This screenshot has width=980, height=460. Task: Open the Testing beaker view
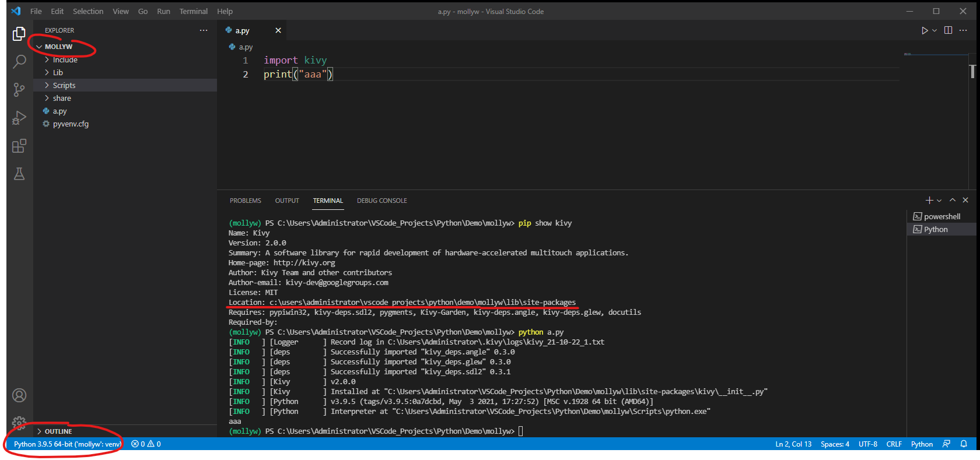click(19, 174)
